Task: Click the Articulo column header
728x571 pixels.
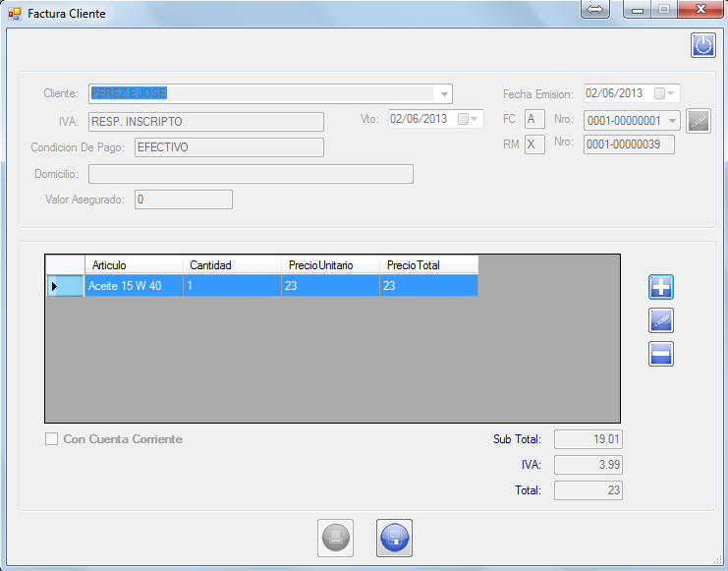Action: click(x=133, y=265)
